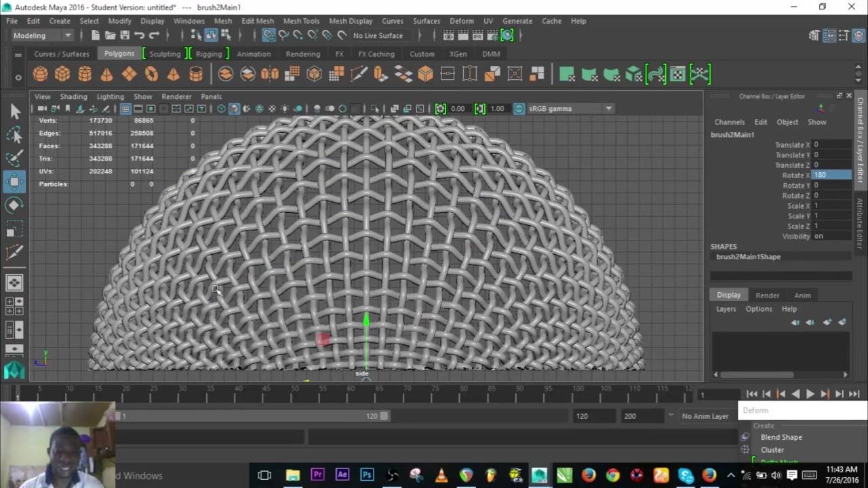868x488 pixels.
Task: Toggle the viewport grid display icon
Action: tap(125, 108)
